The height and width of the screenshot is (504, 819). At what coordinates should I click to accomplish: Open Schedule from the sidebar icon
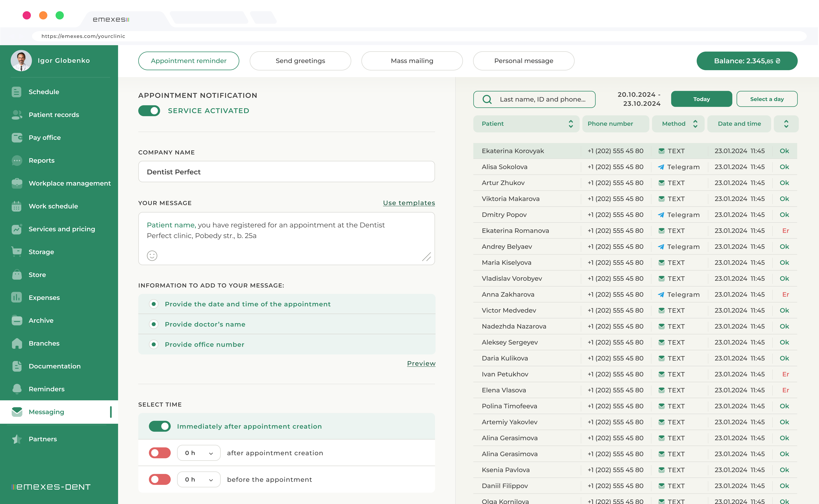[16, 92]
